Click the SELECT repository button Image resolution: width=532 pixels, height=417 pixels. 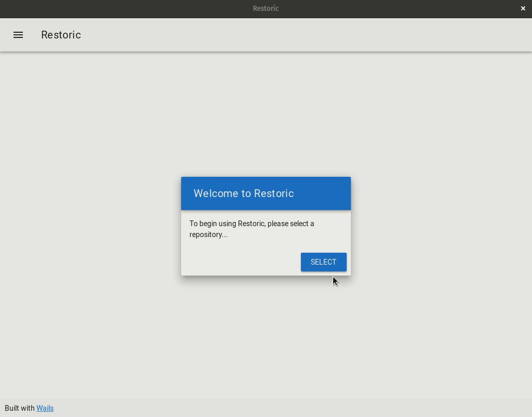click(x=323, y=262)
